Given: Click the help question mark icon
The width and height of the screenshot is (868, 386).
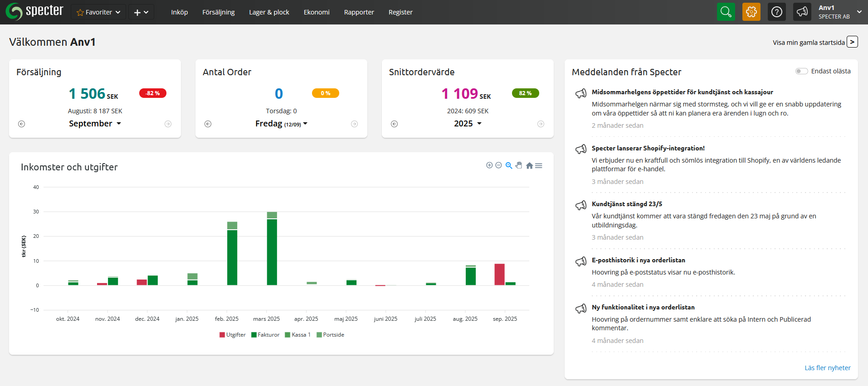Looking at the screenshot, I should pyautogui.click(x=776, y=12).
